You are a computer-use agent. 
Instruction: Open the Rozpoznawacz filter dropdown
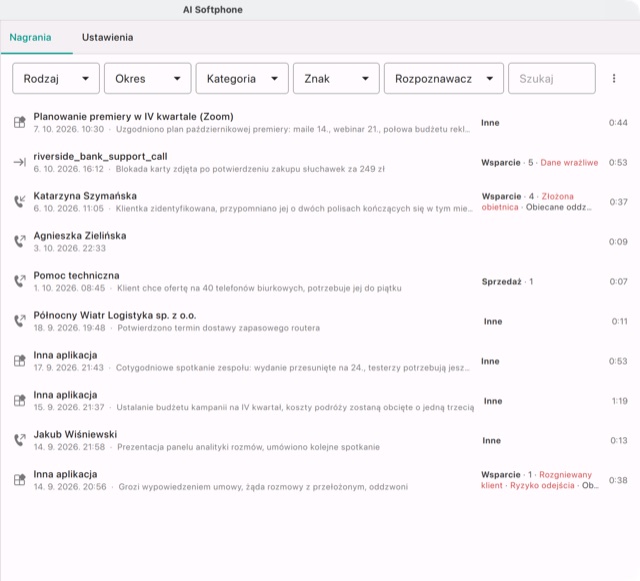(444, 78)
